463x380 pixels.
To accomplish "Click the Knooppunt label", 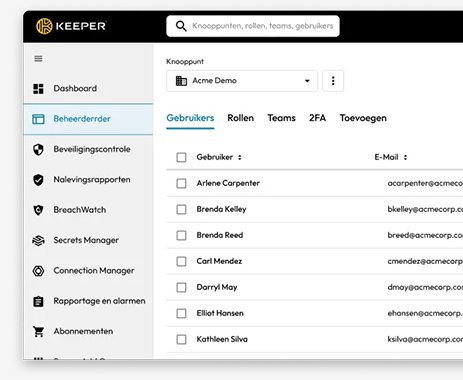I will pyautogui.click(x=185, y=62).
